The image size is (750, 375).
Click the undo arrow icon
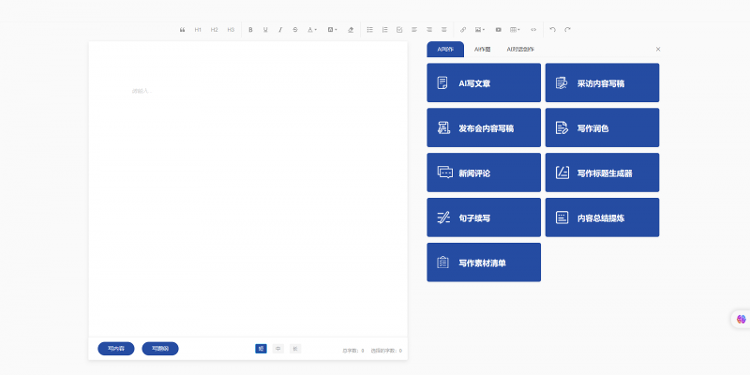click(x=553, y=30)
